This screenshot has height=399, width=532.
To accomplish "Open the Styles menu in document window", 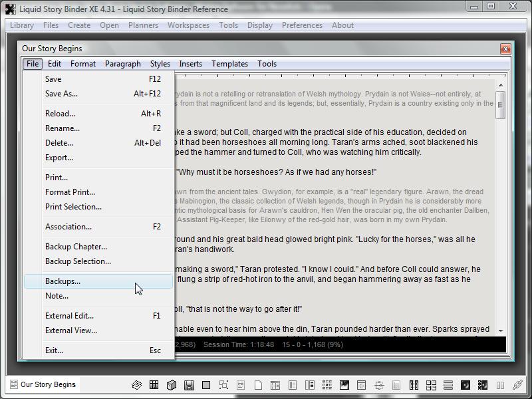I will point(160,64).
